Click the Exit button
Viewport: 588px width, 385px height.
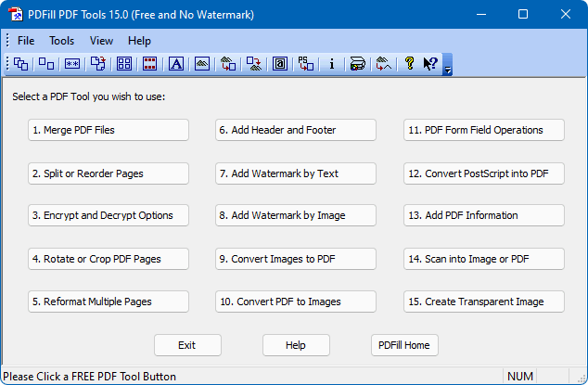tap(187, 345)
